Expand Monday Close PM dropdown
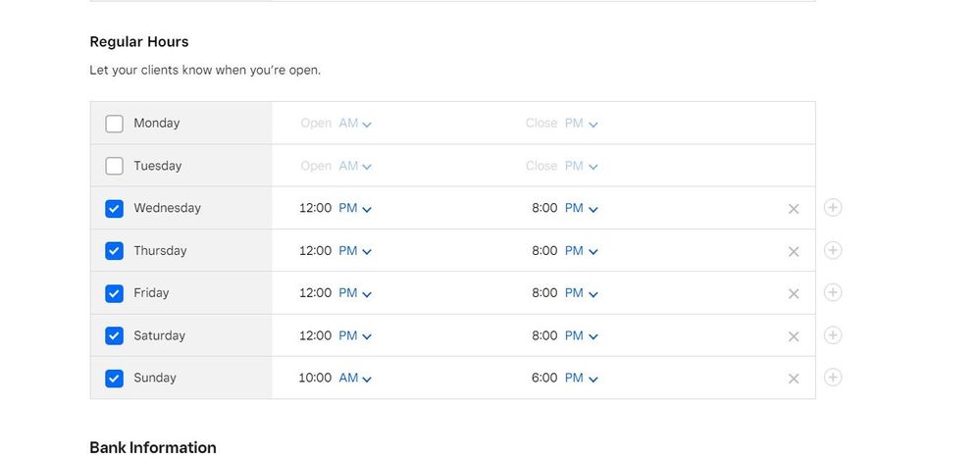980x459 pixels. coord(581,124)
